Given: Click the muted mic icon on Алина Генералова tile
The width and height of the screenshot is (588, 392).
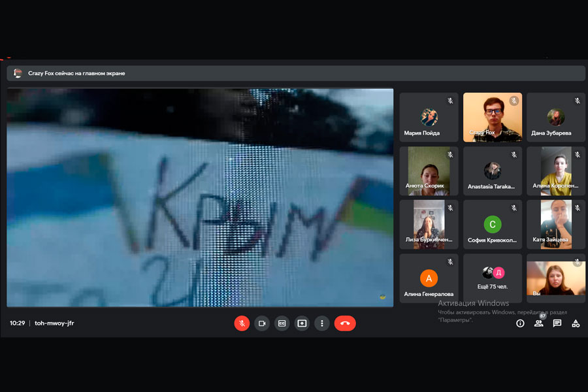Looking at the screenshot, I should click(450, 262).
